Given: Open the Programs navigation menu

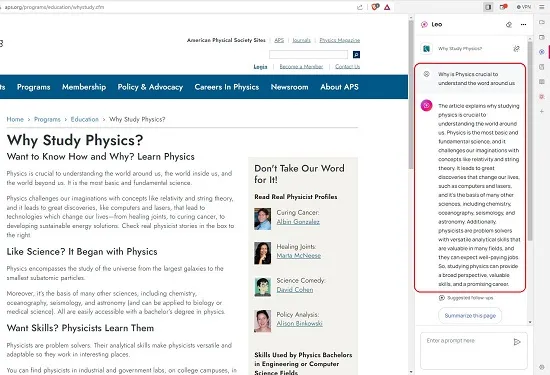Looking at the screenshot, I should 34,87.
